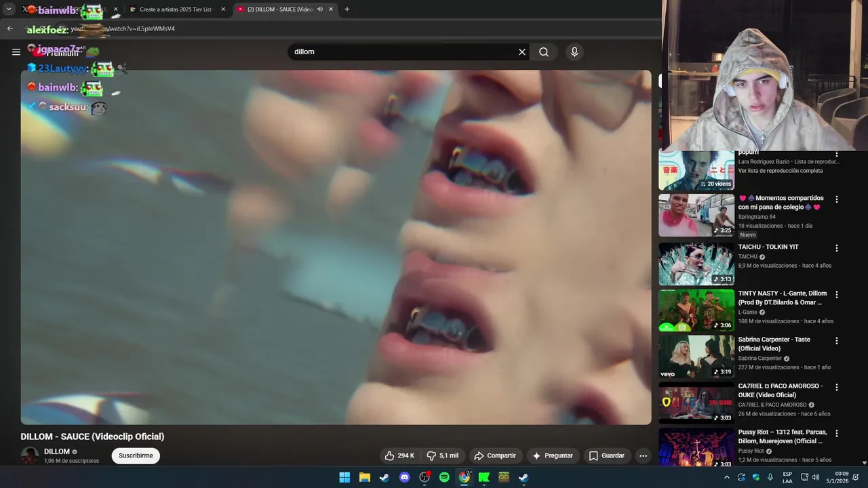Dislike the video showing 5,1 mil

pyautogui.click(x=442, y=455)
